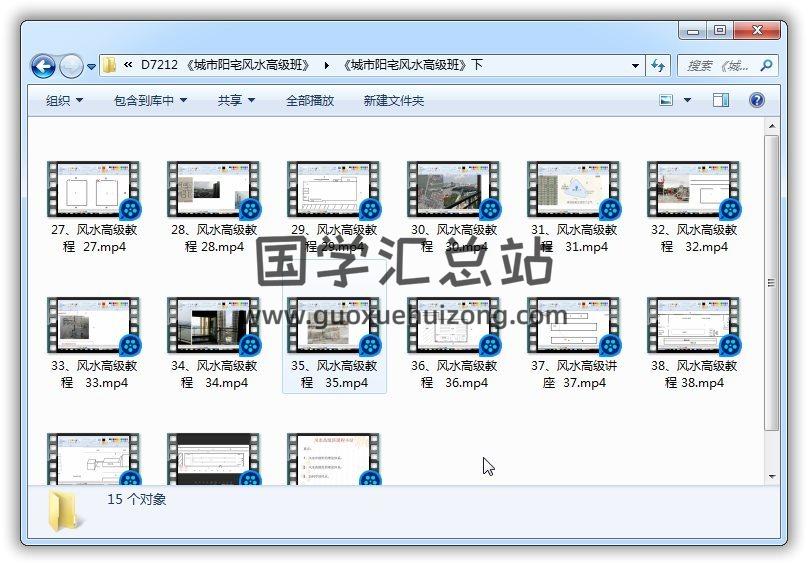Click file name 37、风水高级讲座 37.mp4
Viewport: 808px width, 566px height.
point(574,374)
